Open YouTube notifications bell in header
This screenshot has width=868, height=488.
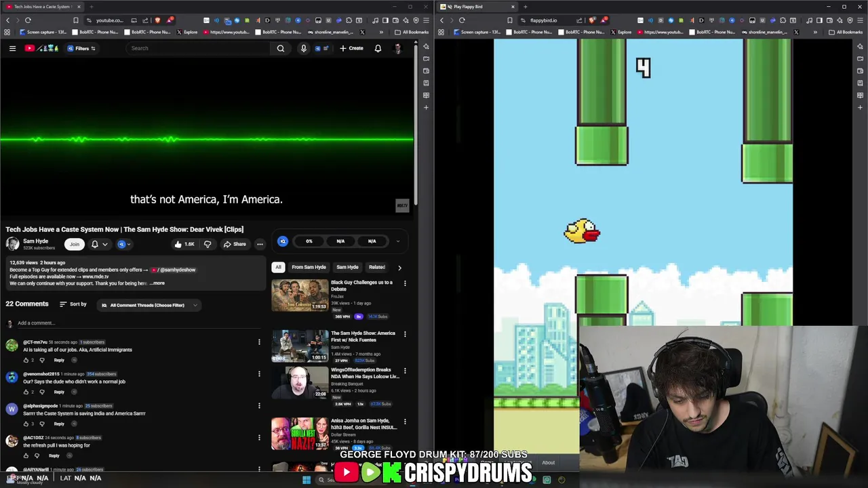coord(378,48)
